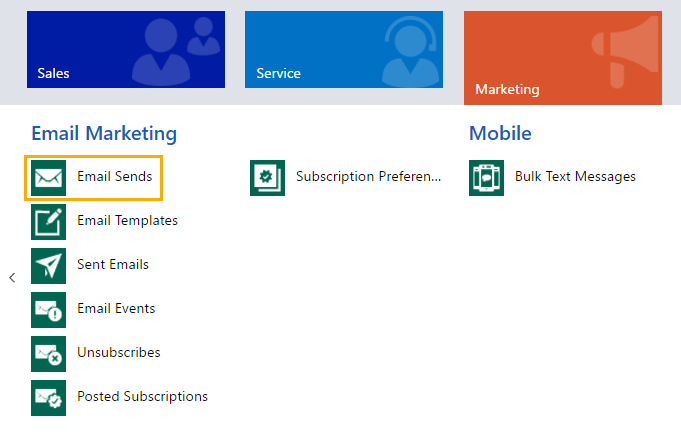Click the left chevron arrow to scroll back
Viewport: 681px width, 436px height.
[12, 278]
